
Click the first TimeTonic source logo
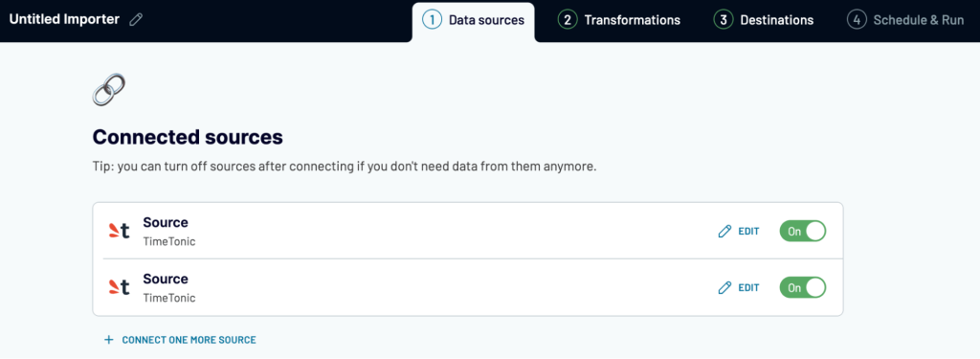click(x=119, y=232)
